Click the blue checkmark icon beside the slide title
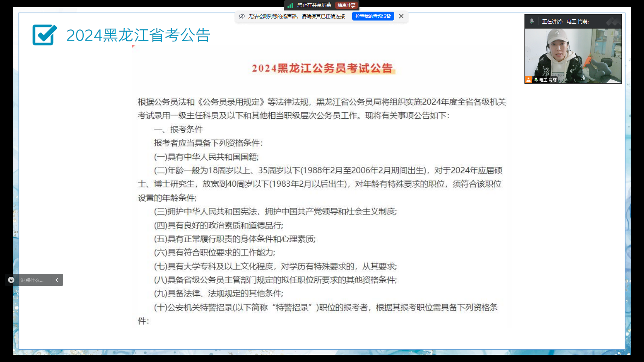 coord(44,35)
